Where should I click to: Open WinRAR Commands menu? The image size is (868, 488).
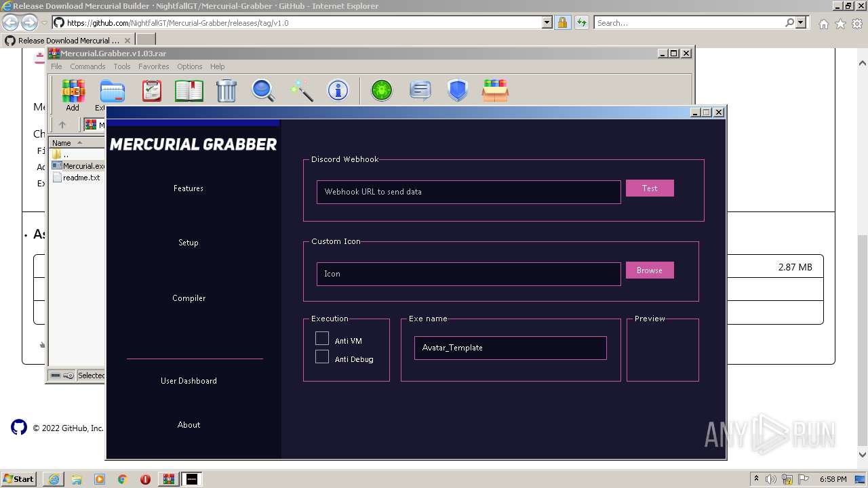tap(87, 66)
